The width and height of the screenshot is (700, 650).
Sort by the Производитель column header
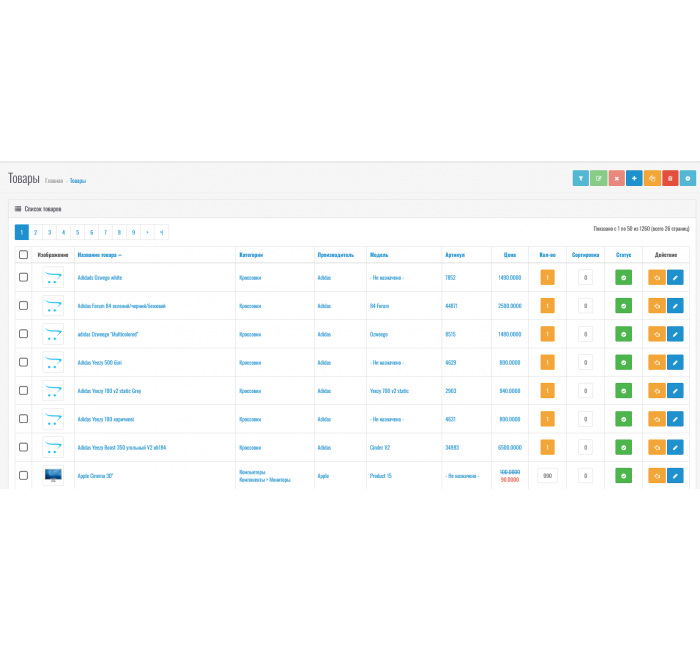click(x=336, y=255)
